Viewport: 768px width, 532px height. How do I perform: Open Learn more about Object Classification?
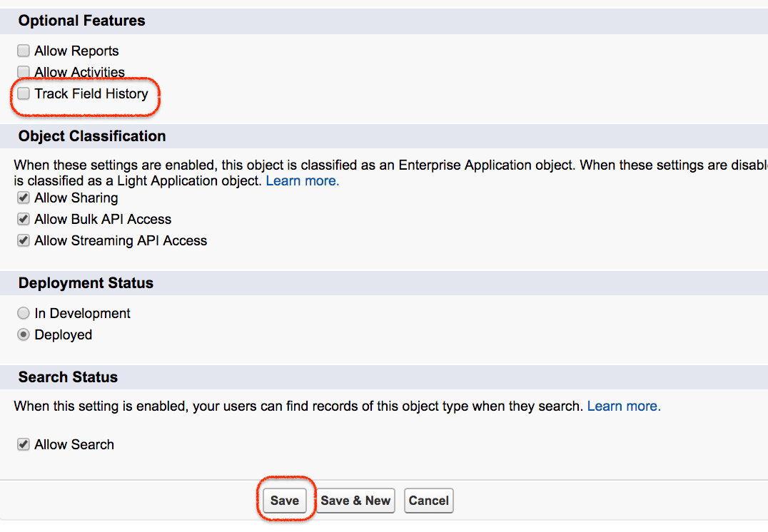click(x=302, y=180)
